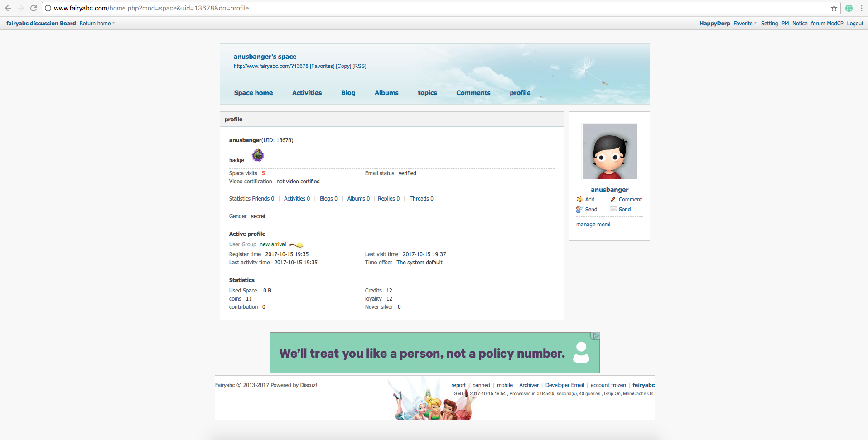Switch to the Albums tab
The width and height of the screenshot is (868, 440).
[386, 93]
